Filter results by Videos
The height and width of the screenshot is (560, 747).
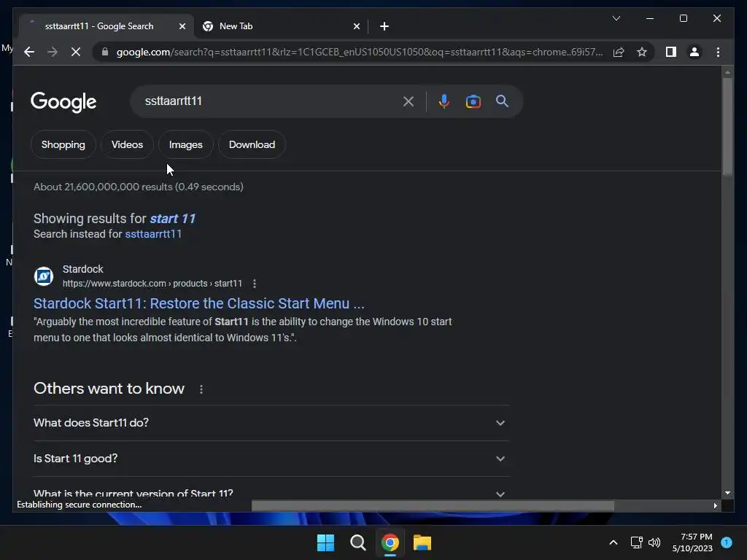coord(127,145)
